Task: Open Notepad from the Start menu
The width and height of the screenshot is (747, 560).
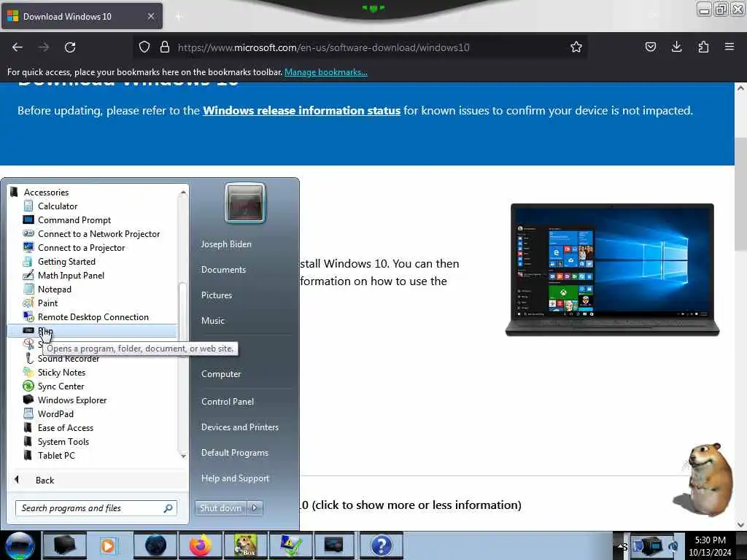Action: (x=54, y=289)
